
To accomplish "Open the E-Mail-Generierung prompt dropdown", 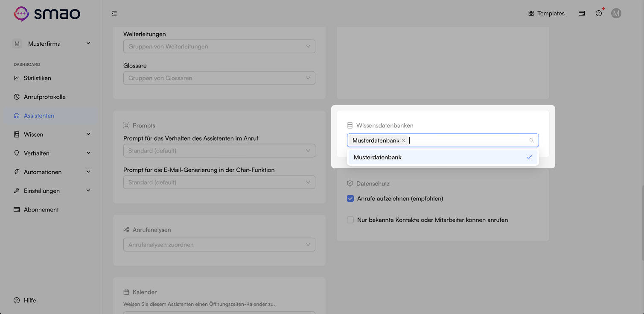I will click(x=219, y=182).
